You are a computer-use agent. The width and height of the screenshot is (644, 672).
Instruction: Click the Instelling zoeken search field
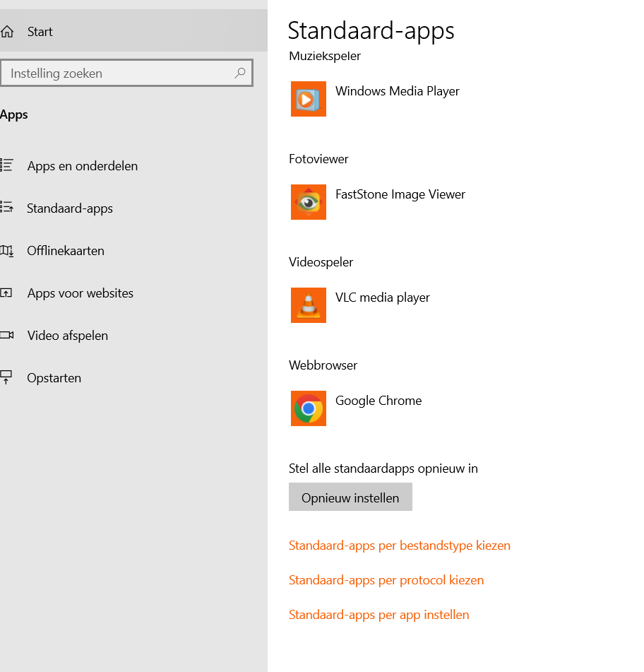[120, 73]
